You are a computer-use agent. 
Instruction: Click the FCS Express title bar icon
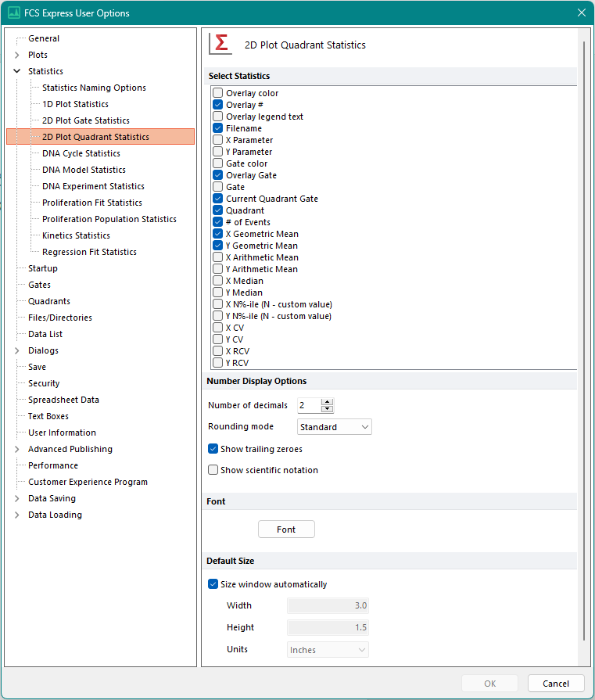coord(14,13)
